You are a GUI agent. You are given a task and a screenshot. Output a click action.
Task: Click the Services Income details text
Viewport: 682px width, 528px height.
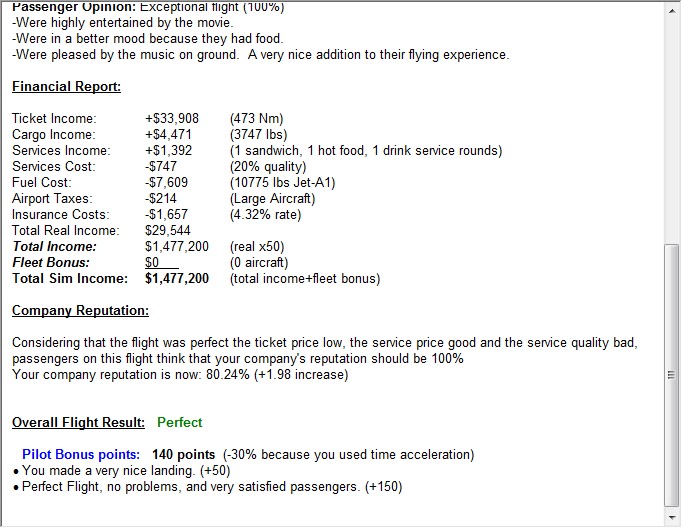coord(366,151)
